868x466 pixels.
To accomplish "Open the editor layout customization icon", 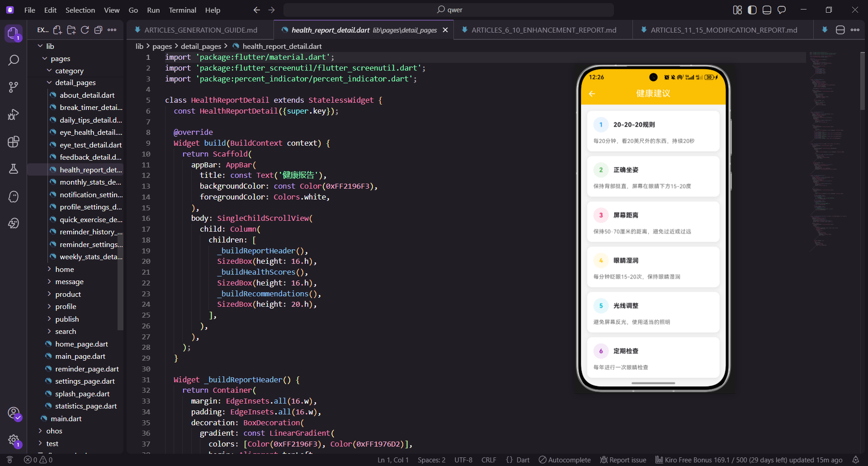I will pos(737,10).
